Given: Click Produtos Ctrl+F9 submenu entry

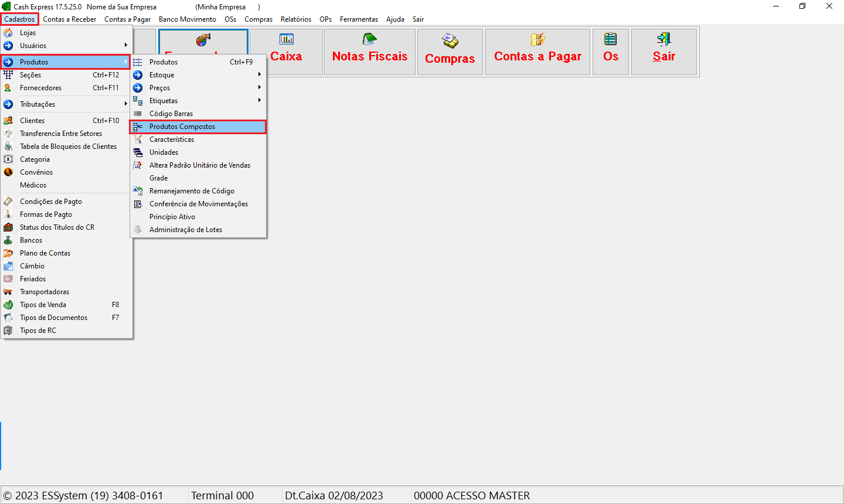Looking at the screenshot, I should coord(198,62).
